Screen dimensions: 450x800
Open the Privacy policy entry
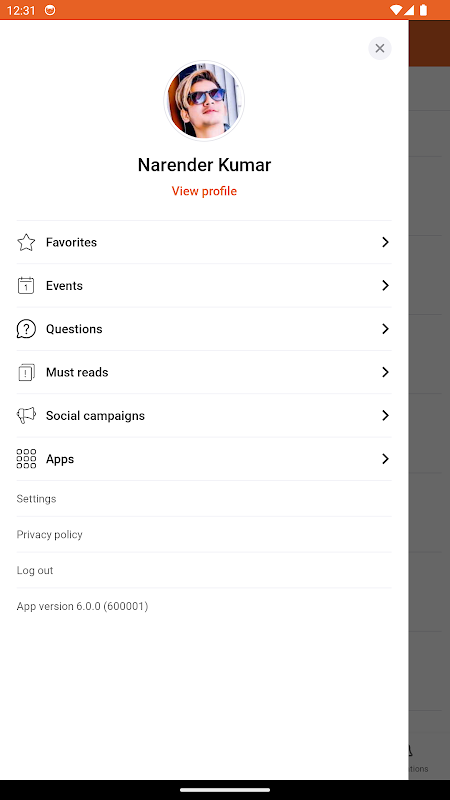click(204, 534)
